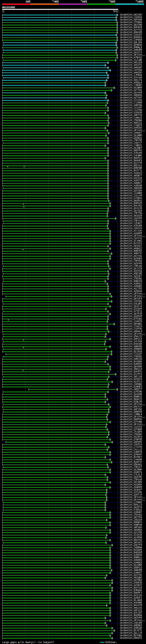The width and height of the screenshot is (146, 644).
Task: Click hit label UniRef100_A3J5T3
Action: point(131,374)
